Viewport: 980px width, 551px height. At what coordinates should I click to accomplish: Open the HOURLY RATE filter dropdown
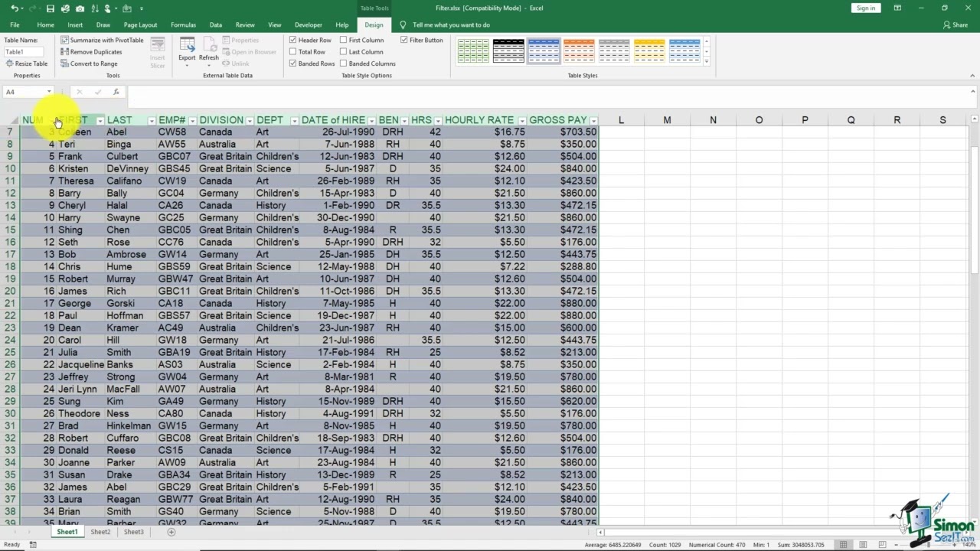click(521, 121)
